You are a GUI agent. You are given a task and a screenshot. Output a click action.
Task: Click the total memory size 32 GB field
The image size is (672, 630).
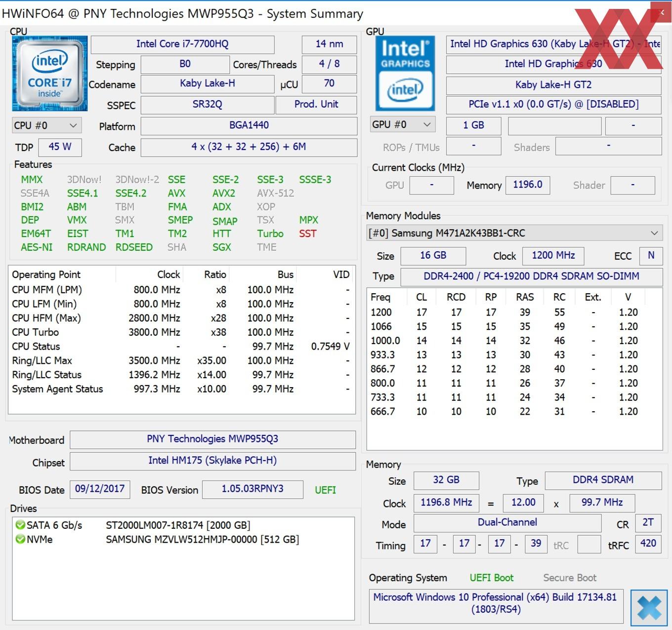tap(446, 480)
